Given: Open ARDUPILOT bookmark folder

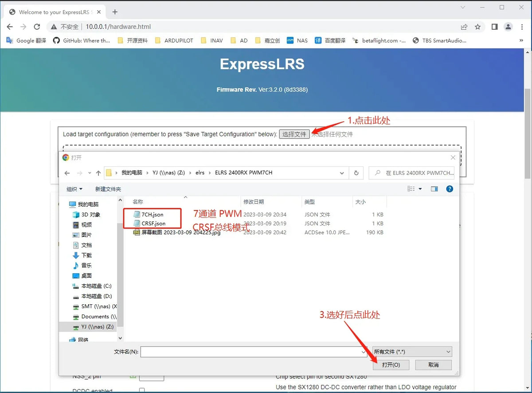Looking at the screenshot, I should (174, 40).
